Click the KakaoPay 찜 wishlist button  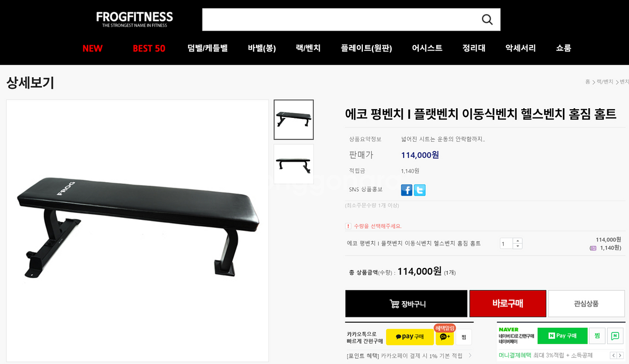463,337
